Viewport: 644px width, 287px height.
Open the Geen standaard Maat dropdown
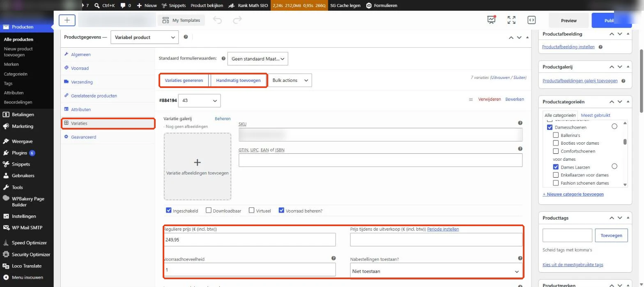[x=258, y=58]
